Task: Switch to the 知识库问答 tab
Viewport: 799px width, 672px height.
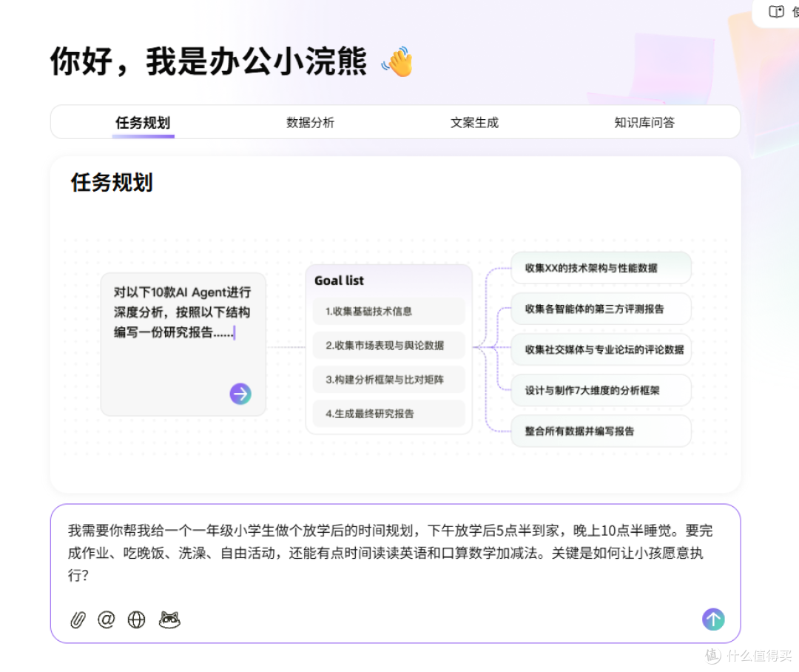Action: pyautogui.click(x=644, y=122)
